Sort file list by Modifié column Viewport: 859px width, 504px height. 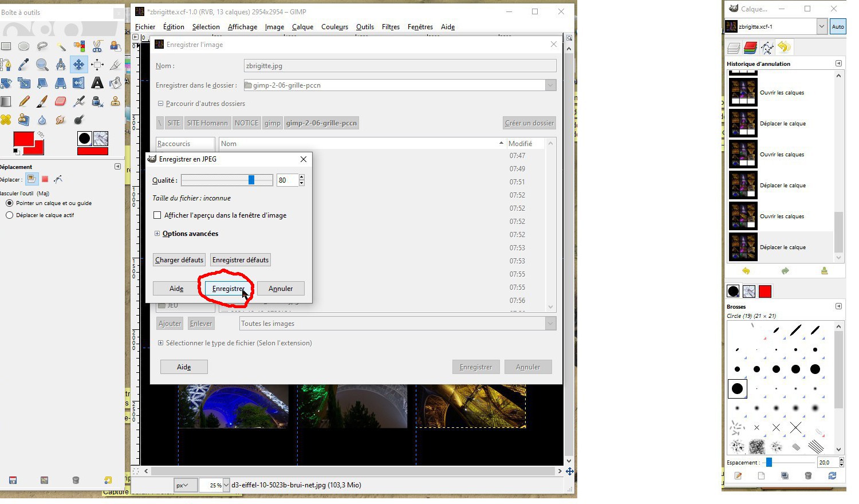520,144
